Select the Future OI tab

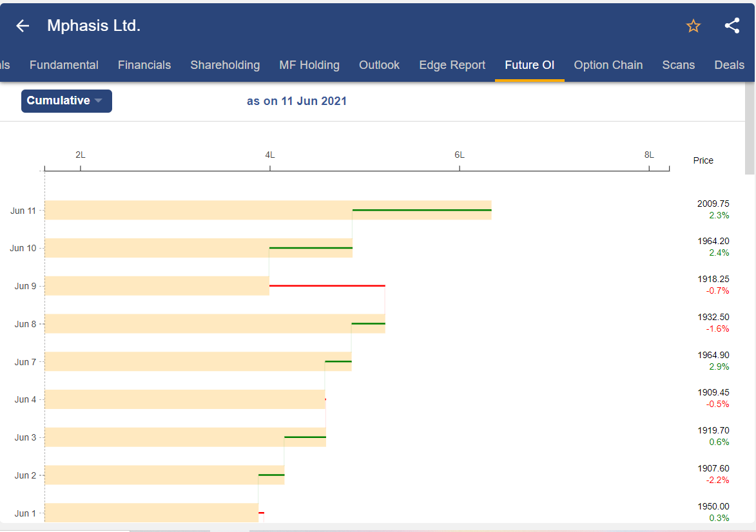530,65
